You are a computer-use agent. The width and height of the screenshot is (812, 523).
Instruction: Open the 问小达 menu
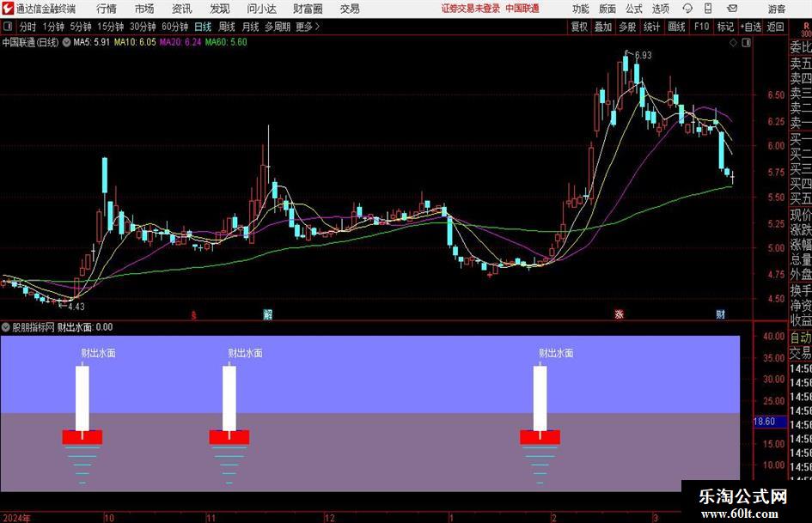261,9
